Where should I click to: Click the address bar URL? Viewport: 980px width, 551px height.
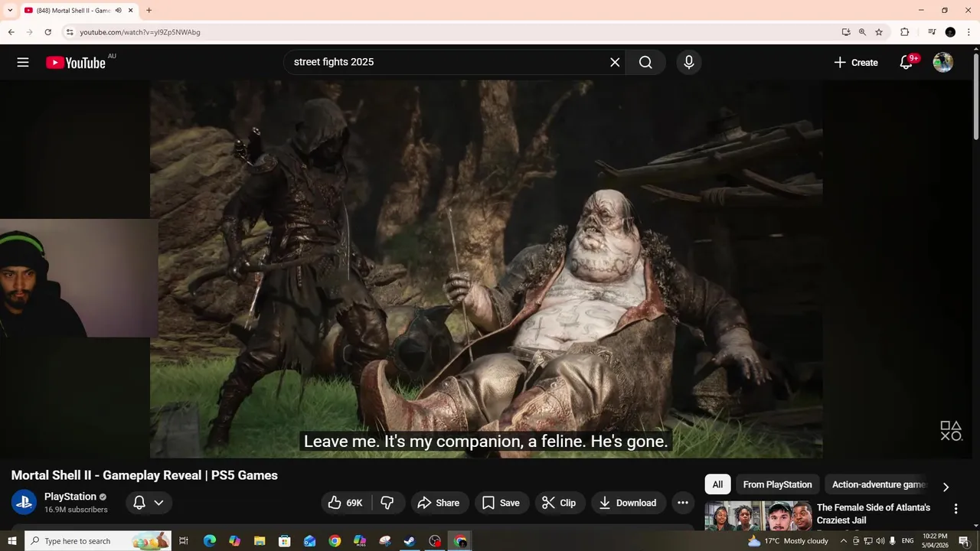[x=140, y=32]
